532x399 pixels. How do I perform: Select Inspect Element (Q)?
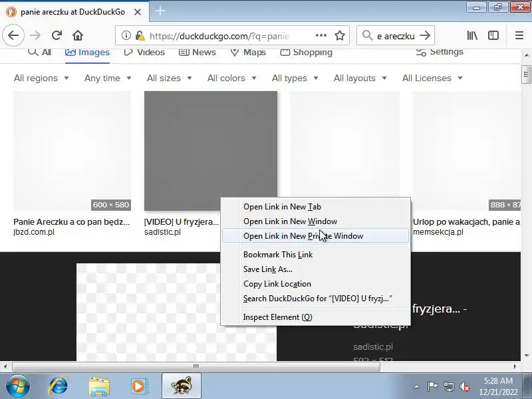tap(315, 317)
